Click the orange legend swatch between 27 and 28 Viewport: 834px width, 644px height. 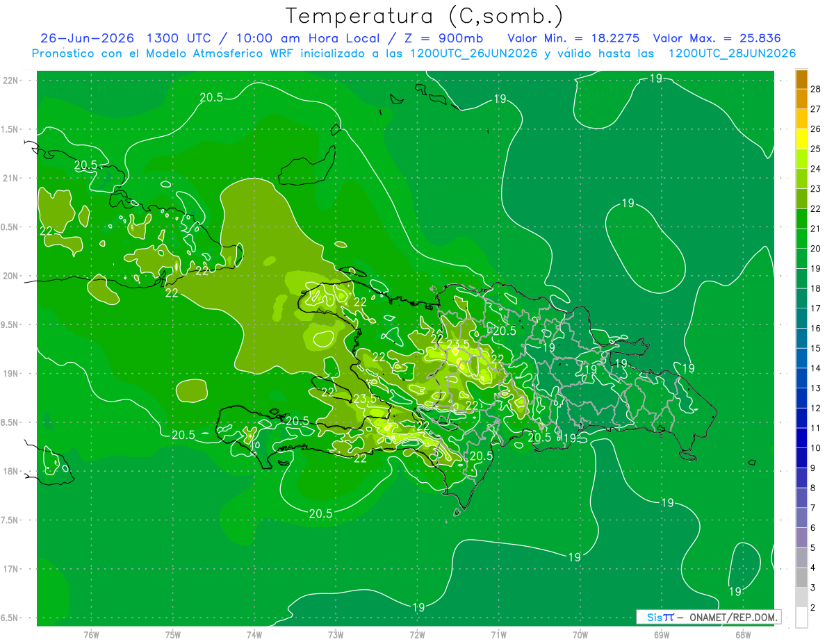point(801,99)
